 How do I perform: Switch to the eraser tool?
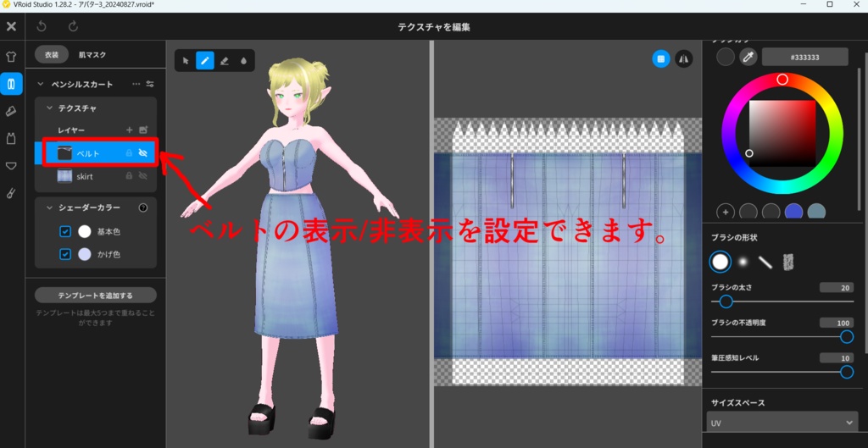(x=224, y=61)
